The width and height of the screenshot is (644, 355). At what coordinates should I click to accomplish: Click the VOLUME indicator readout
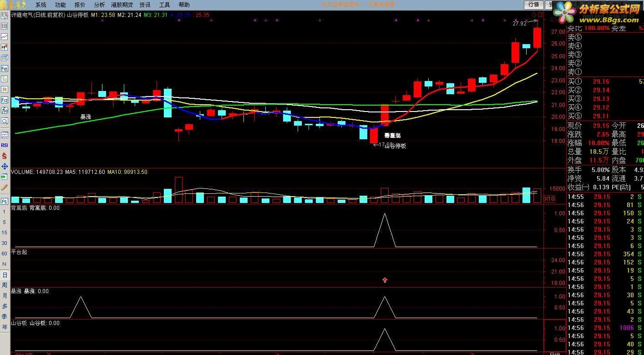36,172
